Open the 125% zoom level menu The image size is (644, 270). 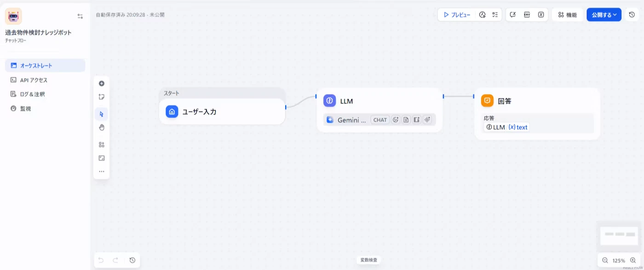click(x=619, y=261)
